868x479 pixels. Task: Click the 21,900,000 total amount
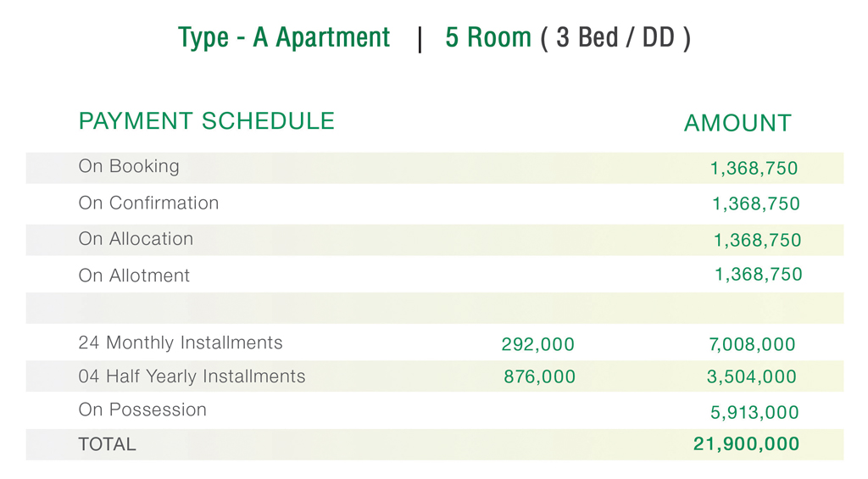[x=746, y=444]
